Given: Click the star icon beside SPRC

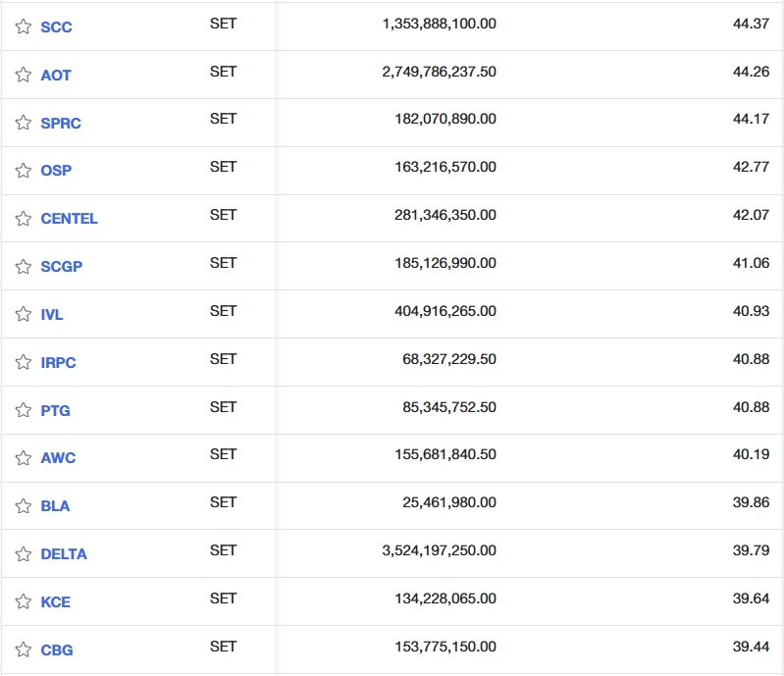Looking at the screenshot, I should tap(24, 124).
